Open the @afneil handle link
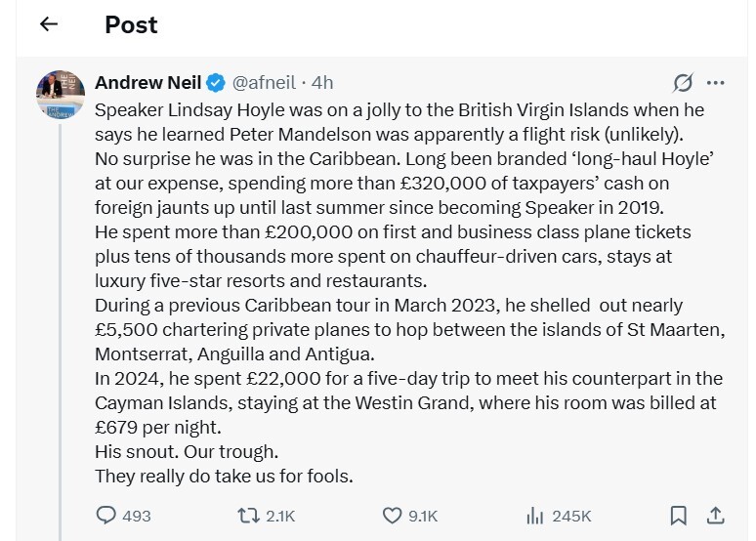This screenshot has height=541, width=756. [264, 83]
